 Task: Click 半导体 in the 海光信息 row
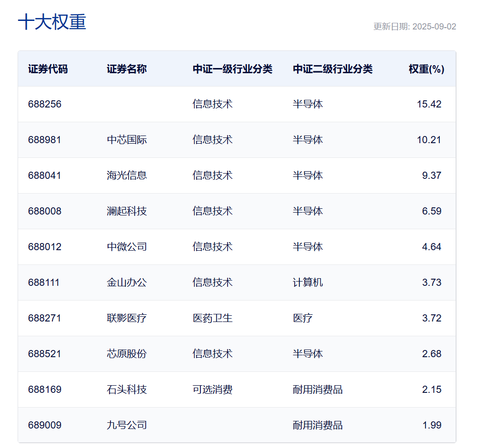(x=308, y=175)
